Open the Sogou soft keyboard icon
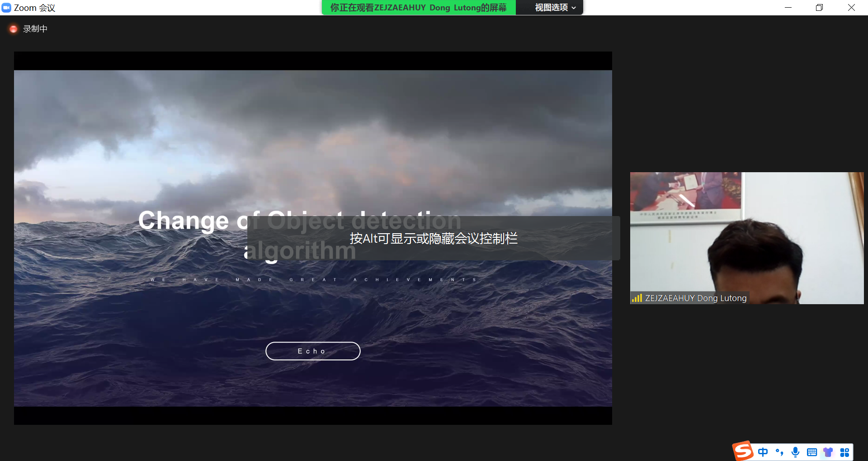Image resolution: width=868 pixels, height=461 pixels. [x=812, y=452]
